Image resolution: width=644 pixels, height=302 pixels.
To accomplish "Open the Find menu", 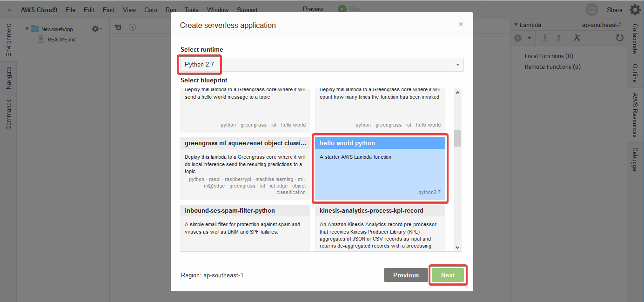I will [x=108, y=10].
